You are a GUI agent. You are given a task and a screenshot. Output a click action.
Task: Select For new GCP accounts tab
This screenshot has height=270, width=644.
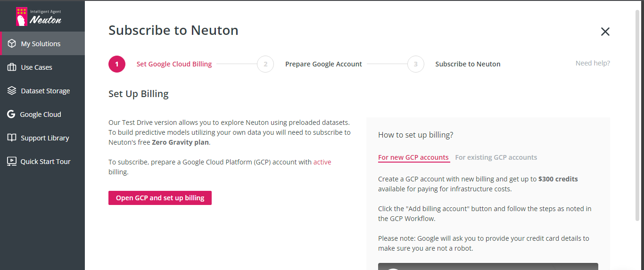413,157
